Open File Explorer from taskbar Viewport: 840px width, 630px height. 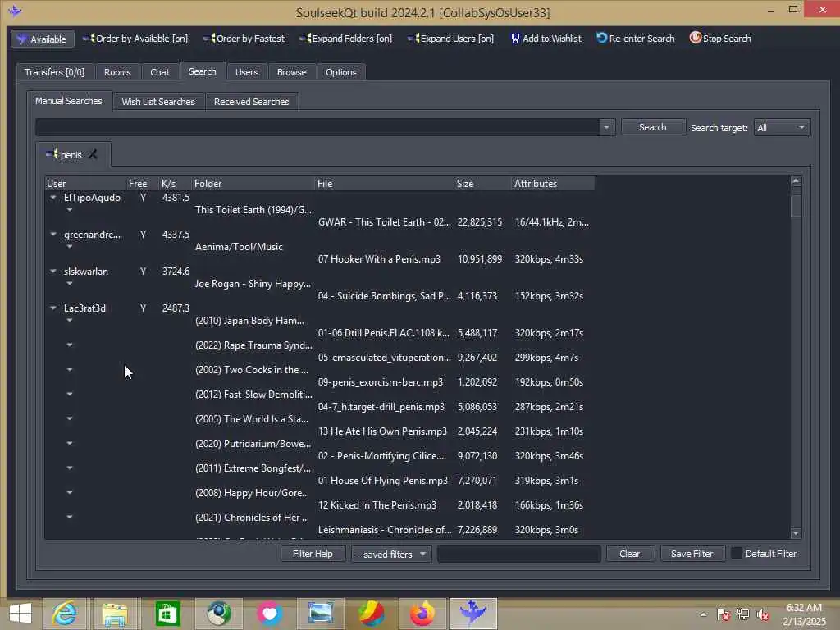click(x=115, y=614)
